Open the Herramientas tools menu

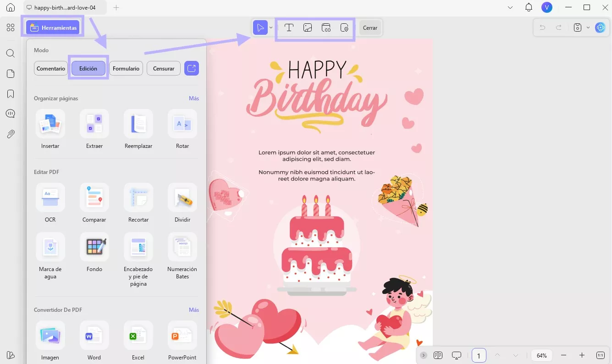pyautogui.click(x=53, y=27)
